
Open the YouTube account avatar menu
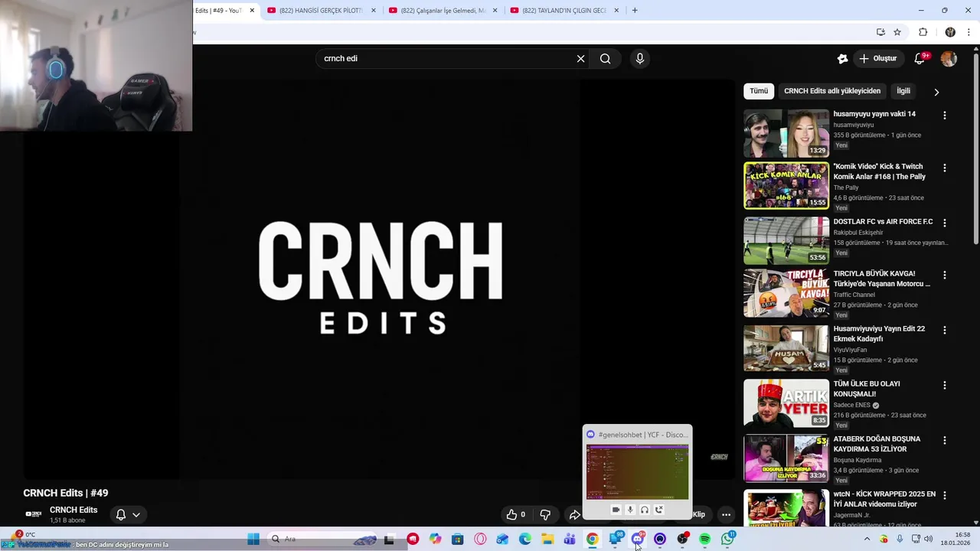coord(949,59)
